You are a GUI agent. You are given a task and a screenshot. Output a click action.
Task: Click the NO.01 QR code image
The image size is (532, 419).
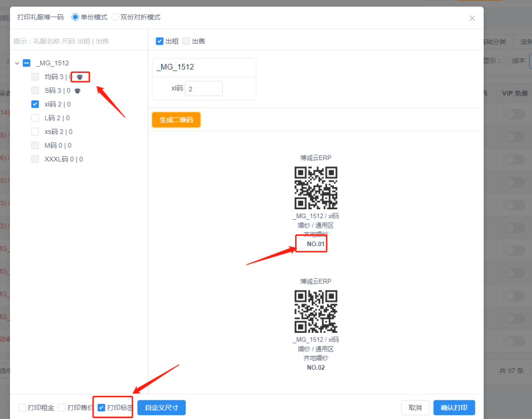tap(316, 188)
